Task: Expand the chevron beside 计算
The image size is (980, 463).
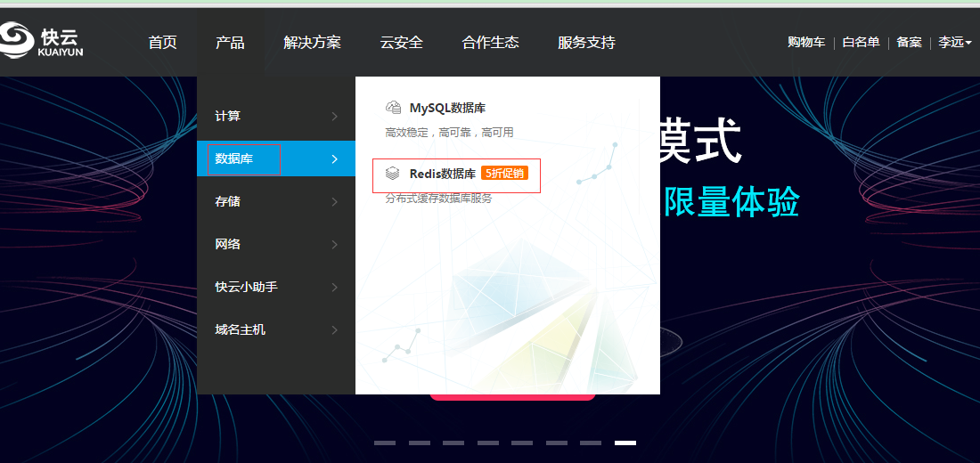Action: (335, 117)
